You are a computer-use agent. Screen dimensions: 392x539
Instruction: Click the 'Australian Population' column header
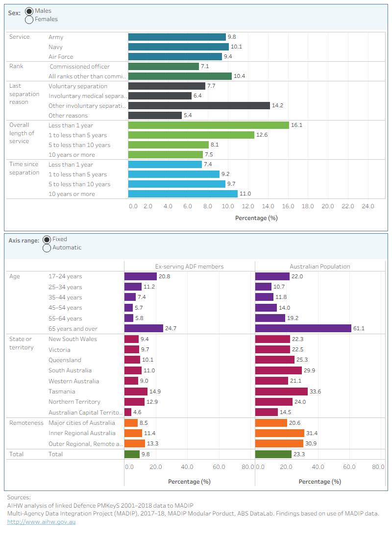[x=320, y=267]
